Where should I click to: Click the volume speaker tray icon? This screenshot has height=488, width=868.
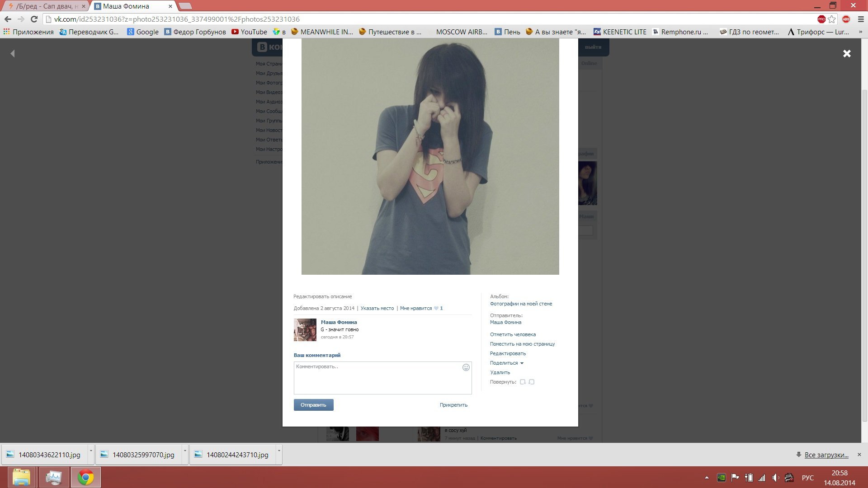click(x=775, y=478)
